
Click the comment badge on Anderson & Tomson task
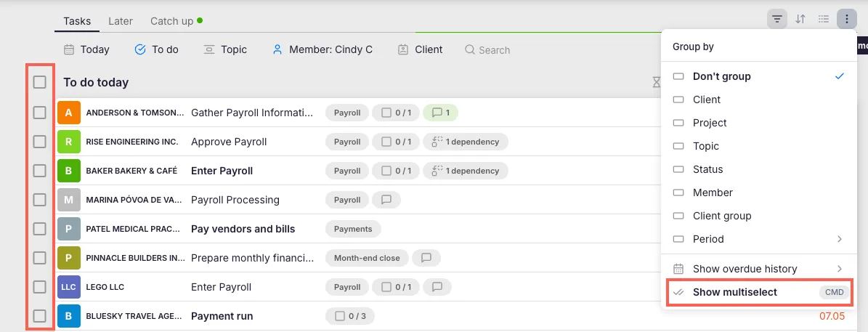point(440,113)
